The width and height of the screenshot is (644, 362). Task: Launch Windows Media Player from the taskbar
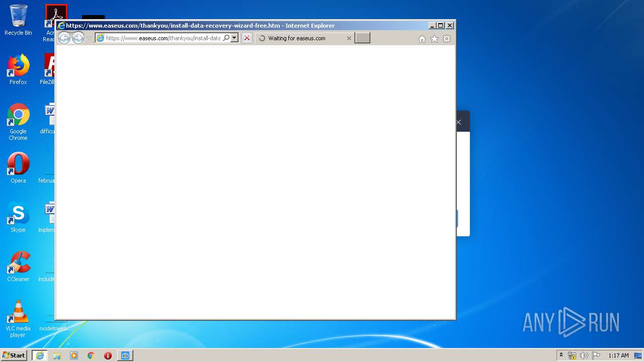pos(74,355)
